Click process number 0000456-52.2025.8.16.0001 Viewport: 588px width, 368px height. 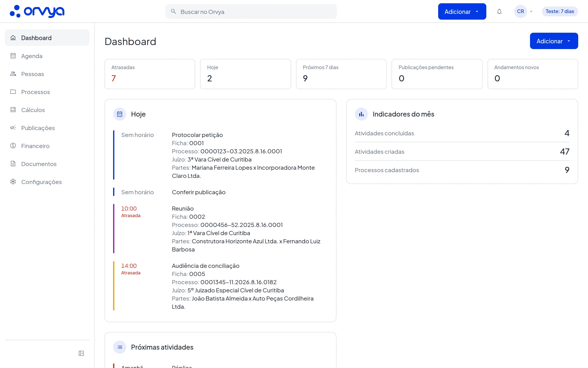point(242,225)
